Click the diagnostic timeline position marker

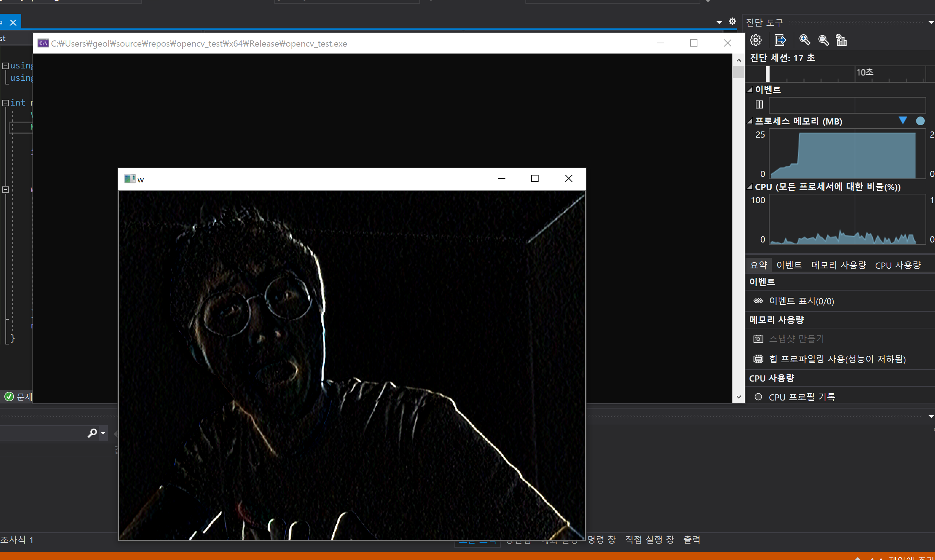tap(767, 74)
